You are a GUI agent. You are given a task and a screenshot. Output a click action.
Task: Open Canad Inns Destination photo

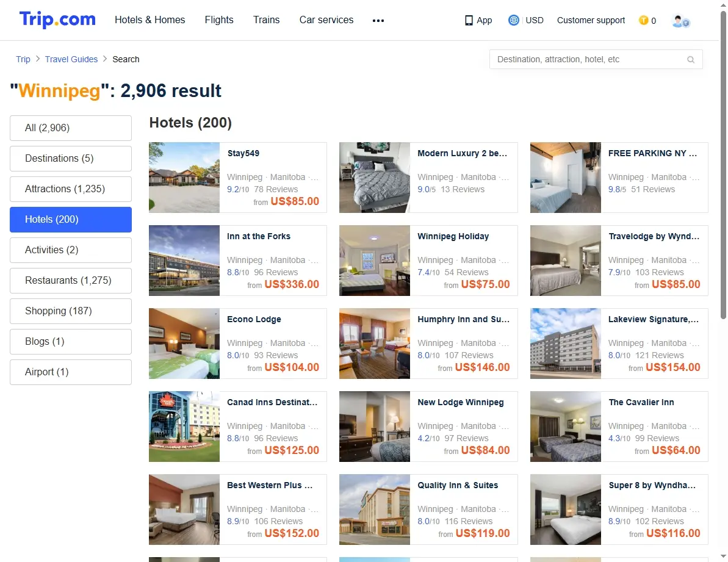point(184,427)
